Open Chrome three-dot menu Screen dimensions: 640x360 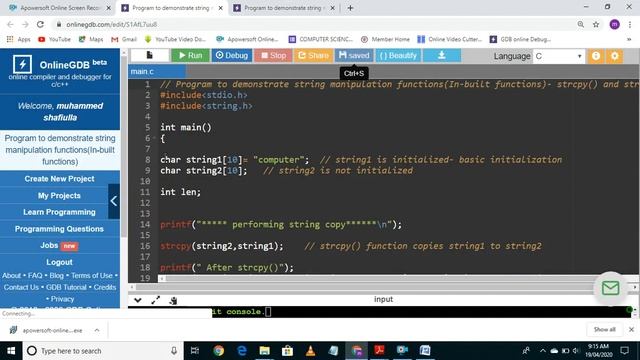[630, 24]
